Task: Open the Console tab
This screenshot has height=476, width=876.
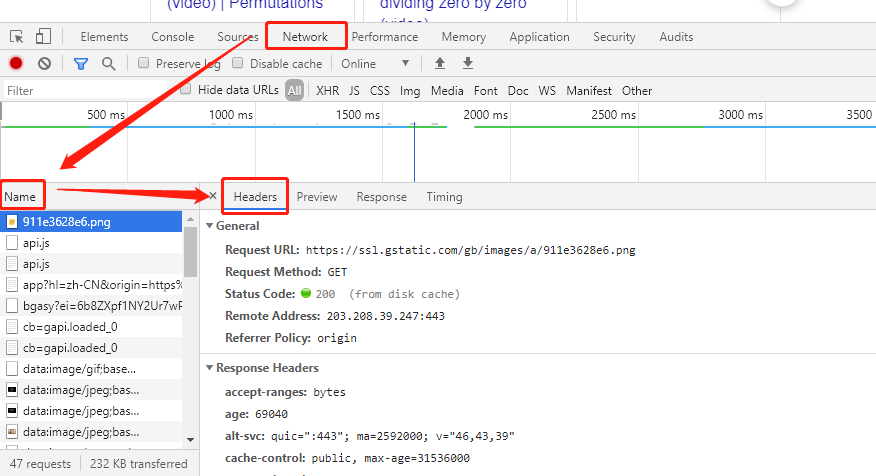Action: (x=173, y=37)
